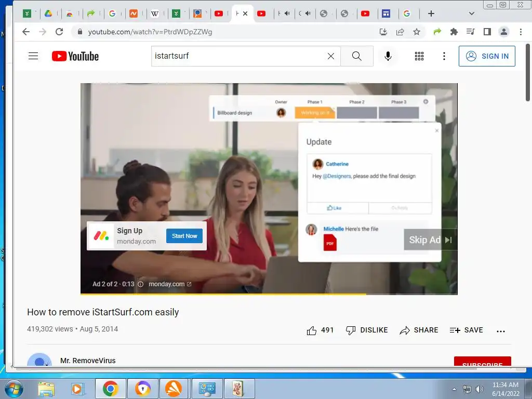532x399 pixels.
Task: View site info via padlock icon
Action: coord(79,32)
